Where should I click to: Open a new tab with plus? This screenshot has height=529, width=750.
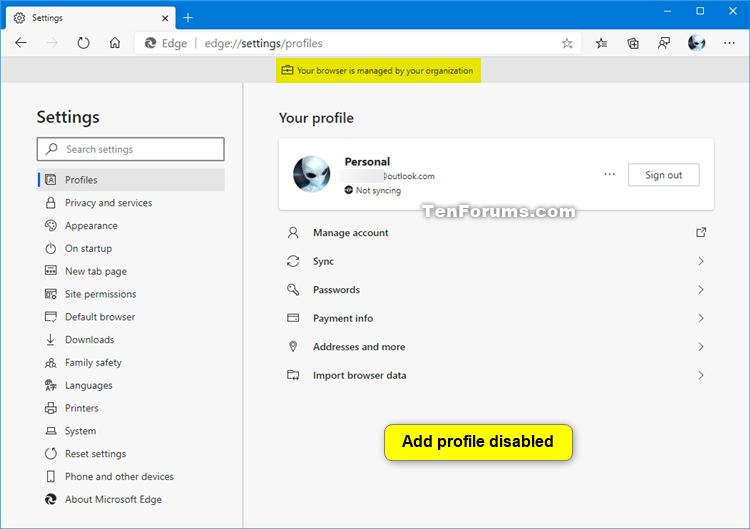pos(188,18)
